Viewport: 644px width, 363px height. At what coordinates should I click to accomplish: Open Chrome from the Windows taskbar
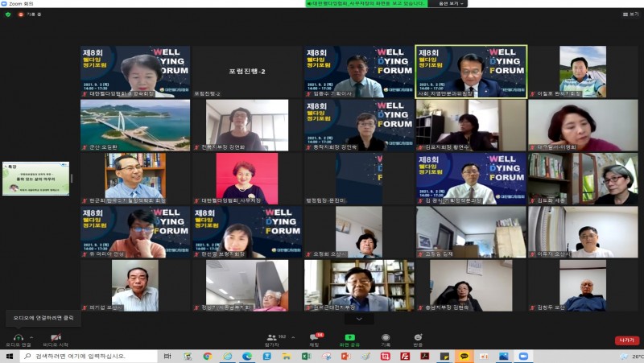click(x=207, y=356)
